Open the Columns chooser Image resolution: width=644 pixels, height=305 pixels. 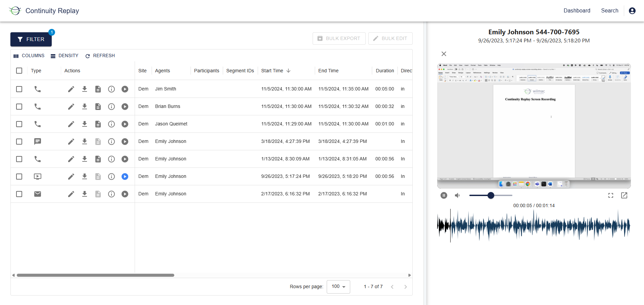point(29,56)
